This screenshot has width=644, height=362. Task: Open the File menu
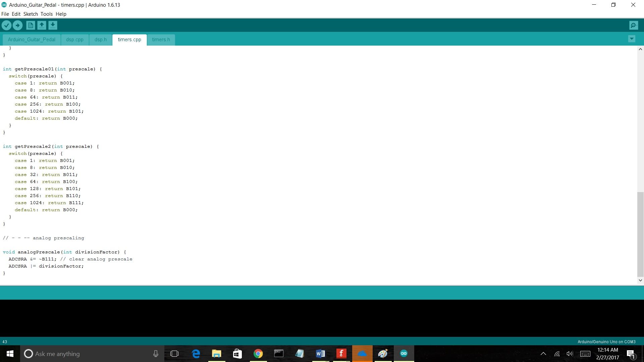click(x=5, y=14)
